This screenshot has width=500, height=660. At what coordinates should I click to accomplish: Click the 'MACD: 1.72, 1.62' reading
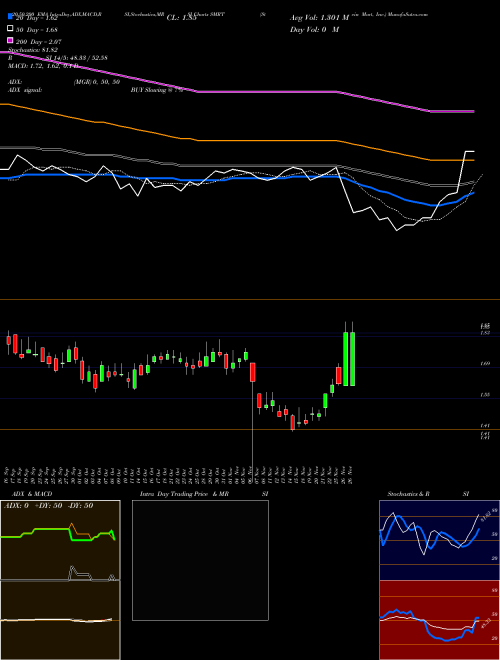pyautogui.click(x=35, y=66)
